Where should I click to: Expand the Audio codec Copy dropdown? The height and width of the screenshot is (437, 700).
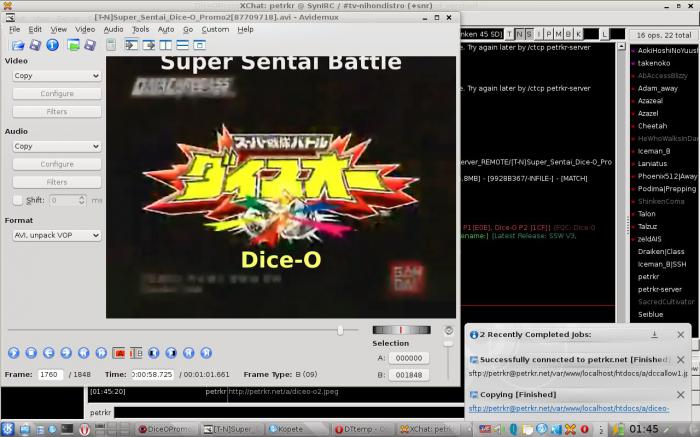pyautogui.click(x=57, y=146)
